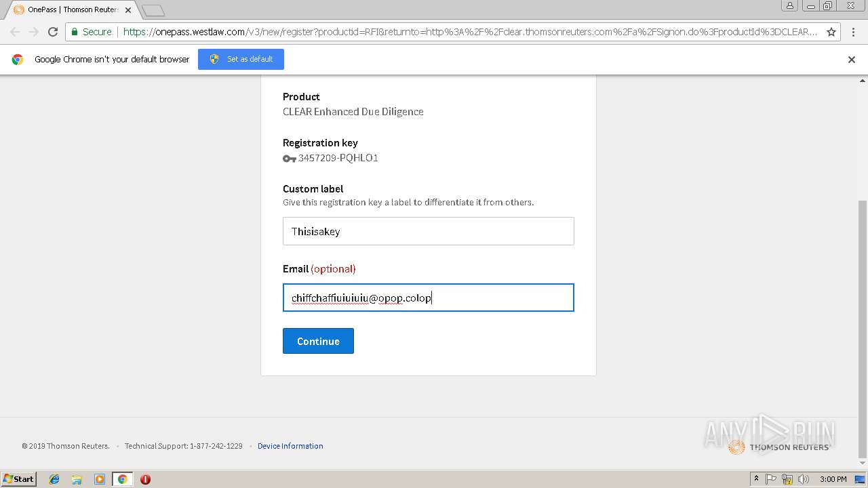Click the Technical Support phone number text
Screen dimensions: 868x488
(x=184, y=446)
